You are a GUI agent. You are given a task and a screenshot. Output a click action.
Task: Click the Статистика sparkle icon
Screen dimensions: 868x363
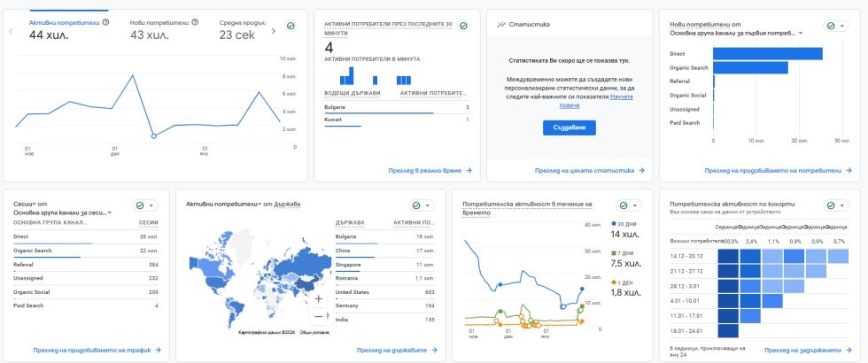coord(502,25)
